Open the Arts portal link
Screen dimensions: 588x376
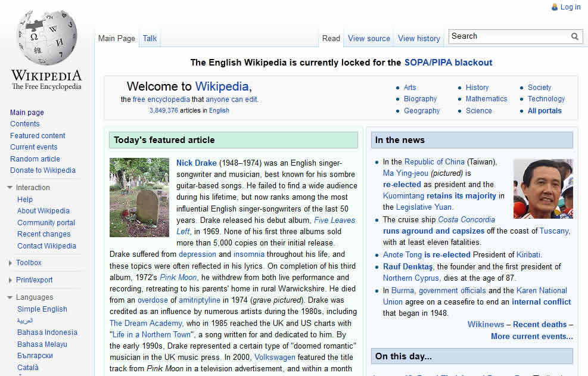pyautogui.click(x=410, y=88)
